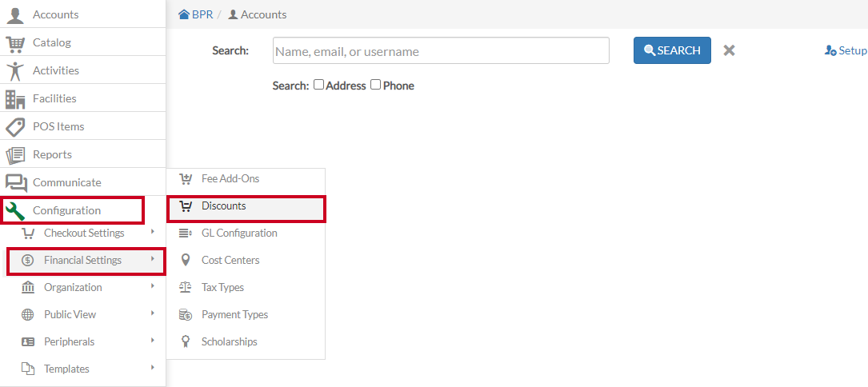Expand Checkout Settings submenu arrow
This screenshot has width=868, height=387.
(152, 232)
